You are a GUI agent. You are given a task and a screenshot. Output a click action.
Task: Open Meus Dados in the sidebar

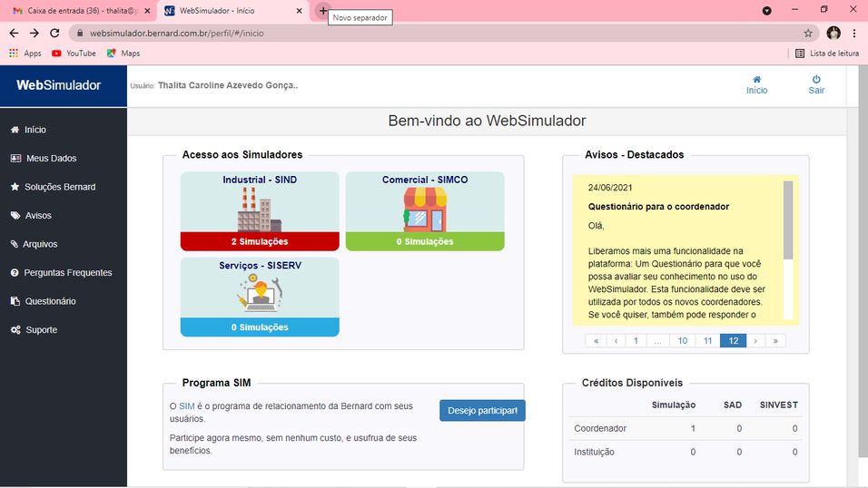coord(51,158)
